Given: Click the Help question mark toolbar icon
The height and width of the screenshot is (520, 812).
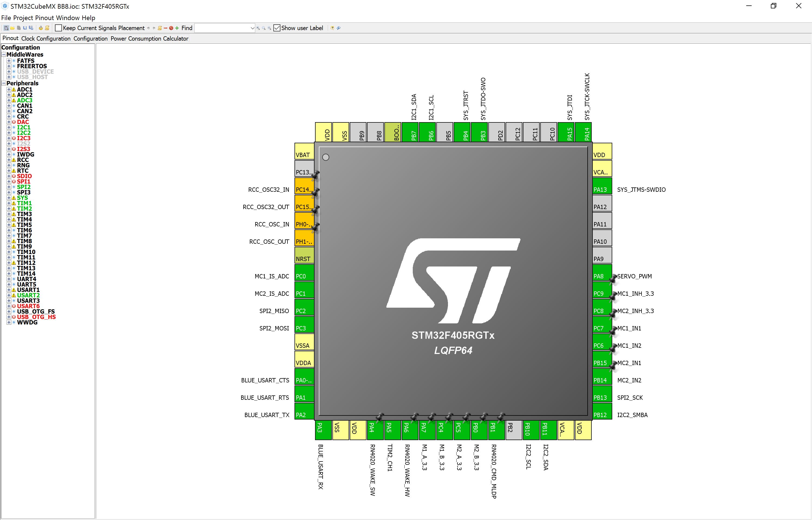Looking at the screenshot, I should 332,28.
